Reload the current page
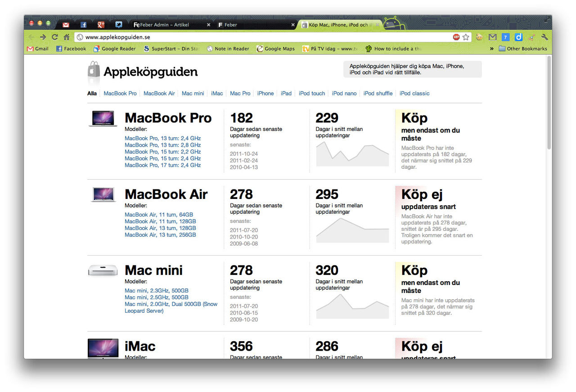The image size is (576, 392). point(55,37)
